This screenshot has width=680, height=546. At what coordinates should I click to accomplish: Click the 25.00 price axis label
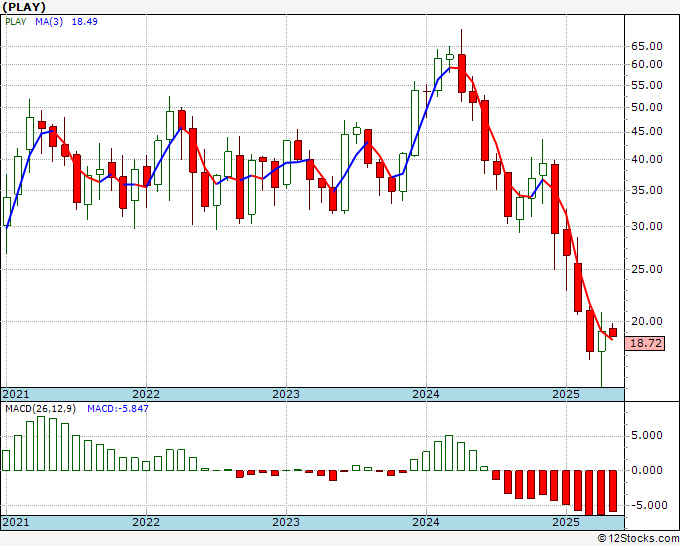click(647, 269)
